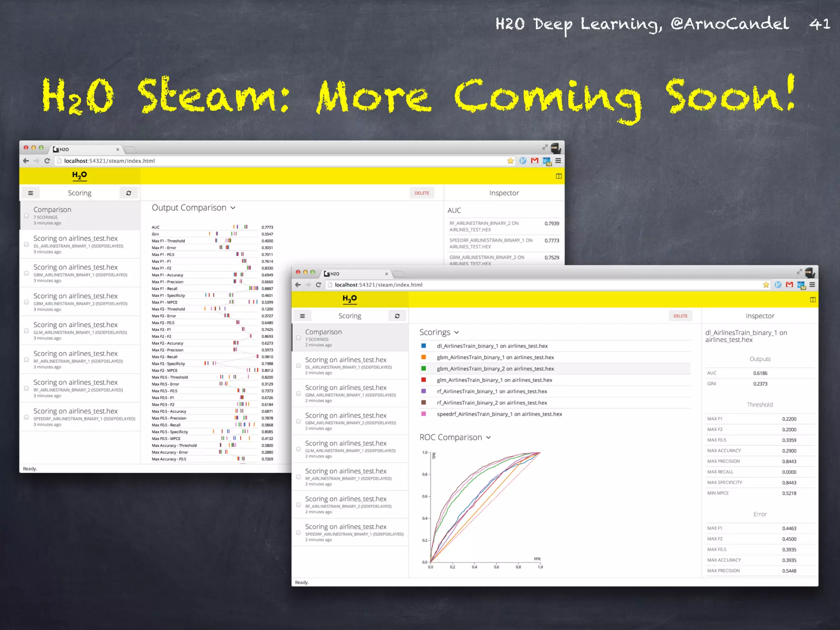Select H2O browser tab in back window
This screenshot has height=630, width=840.
pos(87,149)
